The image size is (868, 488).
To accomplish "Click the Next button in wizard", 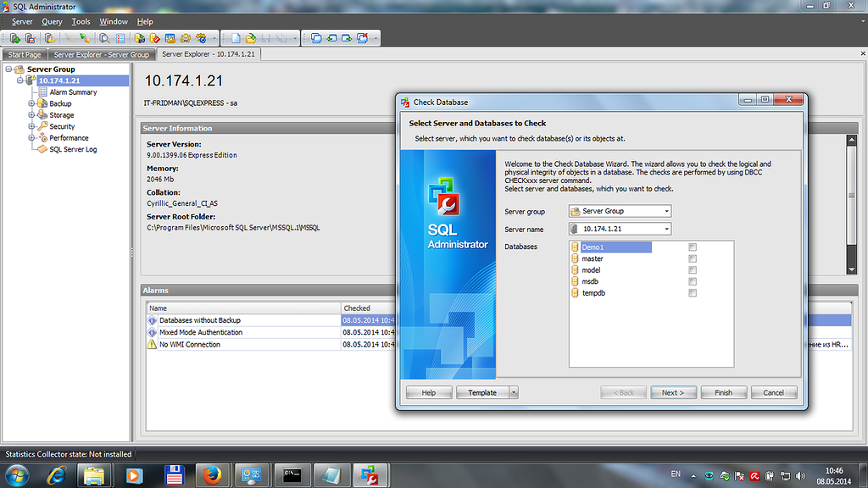I will coord(673,392).
